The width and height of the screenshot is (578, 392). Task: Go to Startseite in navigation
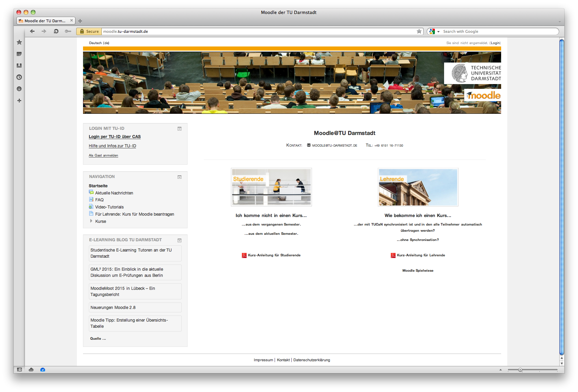98,186
